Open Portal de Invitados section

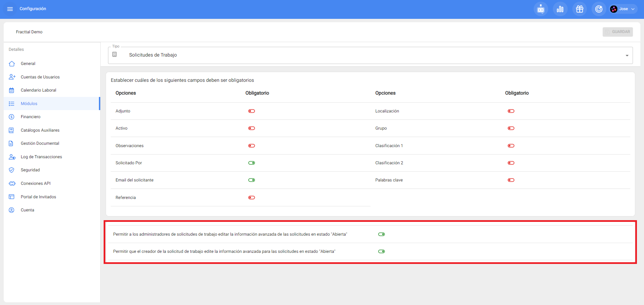(38, 197)
